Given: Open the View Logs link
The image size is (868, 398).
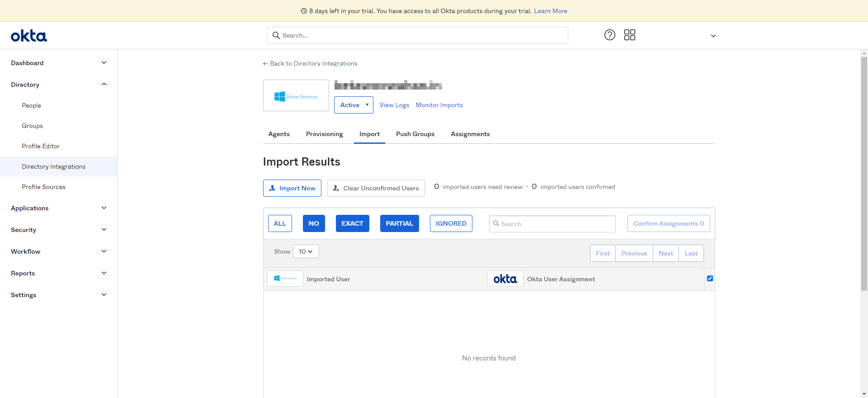Looking at the screenshot, I should pyautogui.click(x=394, y=105).
